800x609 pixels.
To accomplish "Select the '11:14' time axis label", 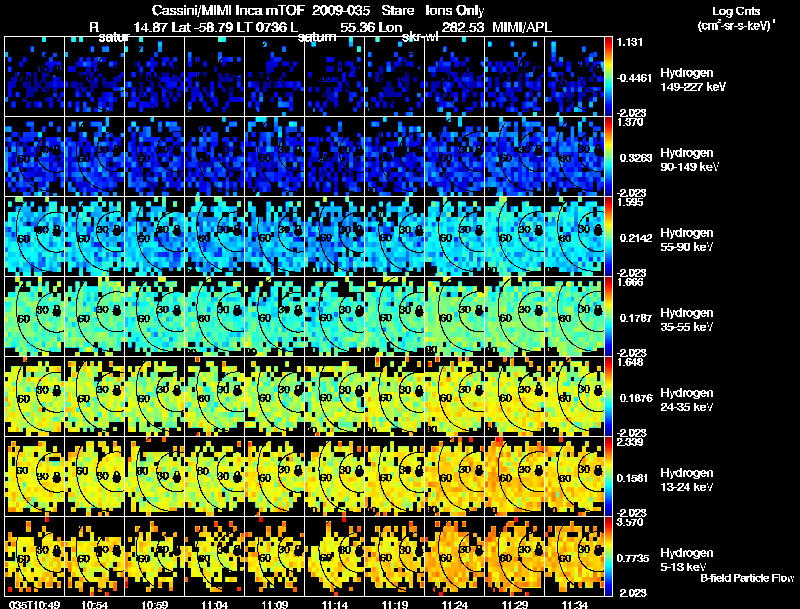I will coord(335,604).
